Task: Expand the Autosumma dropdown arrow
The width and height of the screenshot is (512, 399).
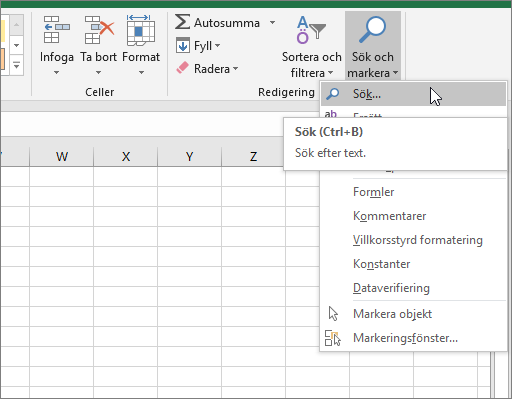Action: (x=272, y=22)
